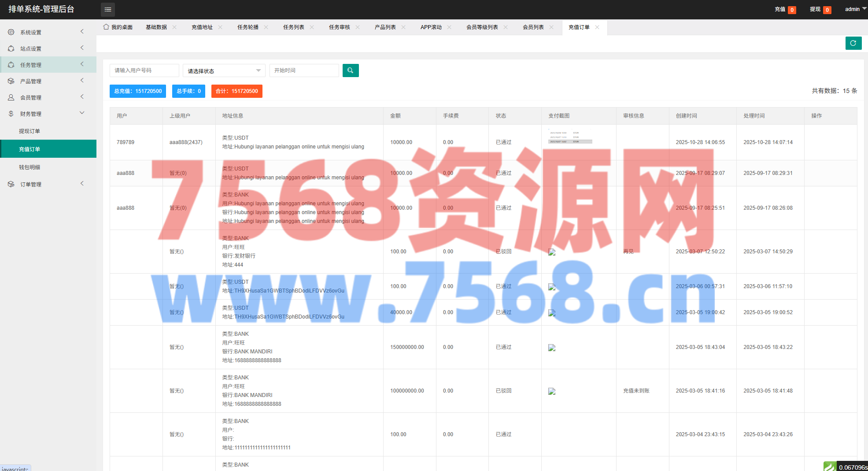Image resolution: width=868 pixels, height=471 pixels.
Task: Click broken screenshot image in 150000000.00 row
Action: (552, 348)
